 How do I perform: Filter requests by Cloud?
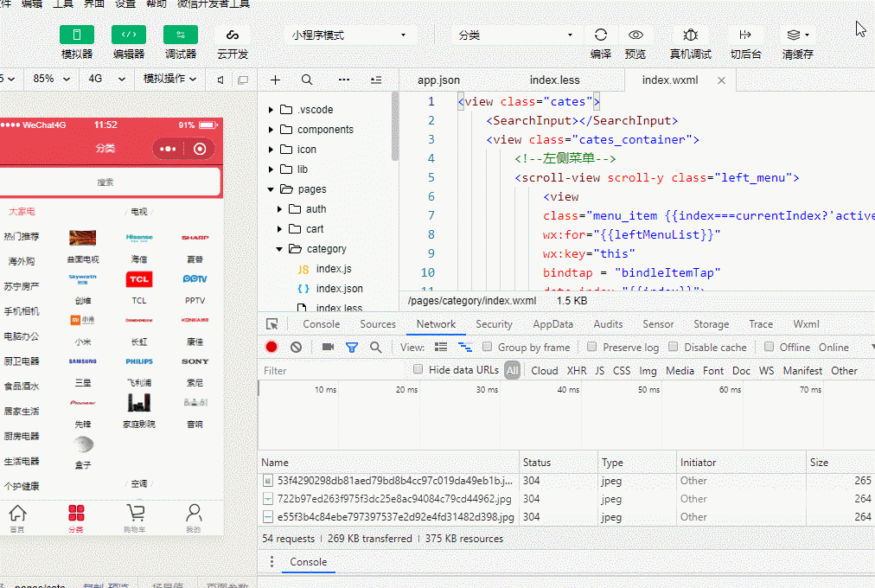544,370
